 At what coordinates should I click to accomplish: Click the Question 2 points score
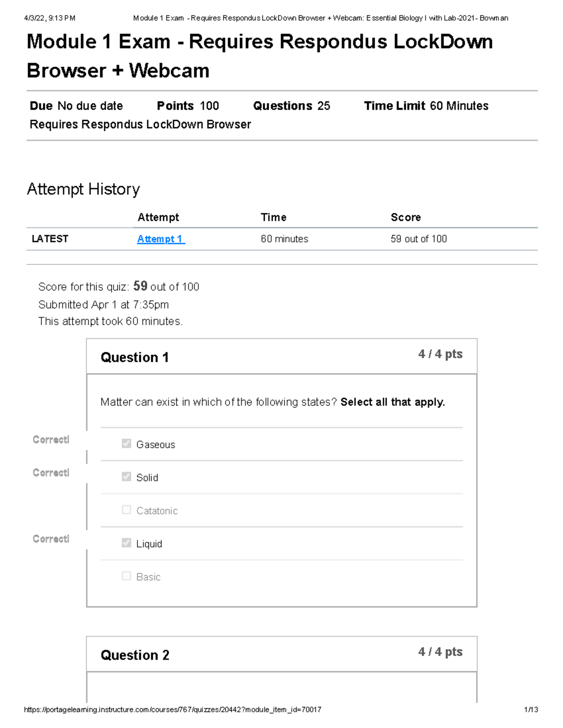pos(440,652)
